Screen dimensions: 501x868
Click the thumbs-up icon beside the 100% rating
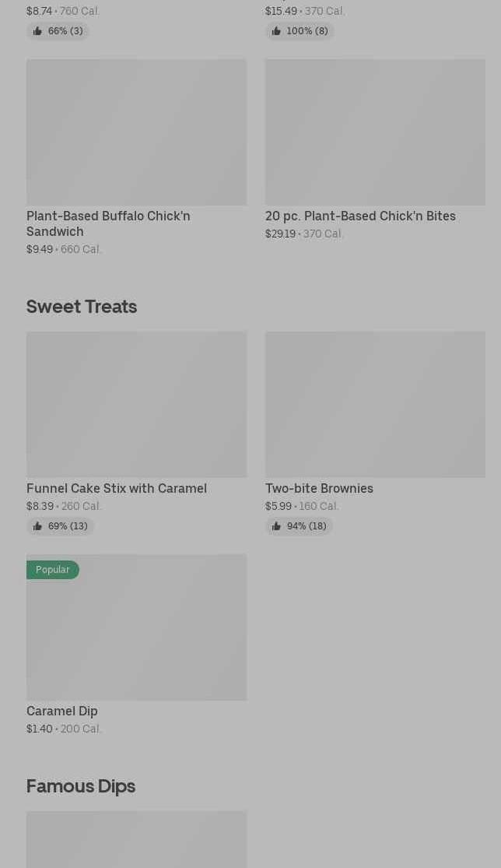(276, 31)
